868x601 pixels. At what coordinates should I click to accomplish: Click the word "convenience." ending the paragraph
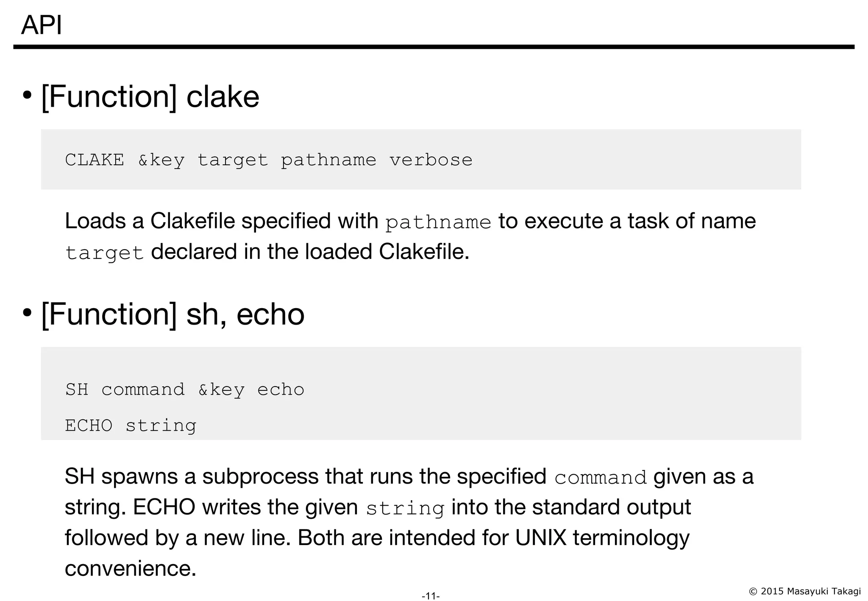click(131, 569)
